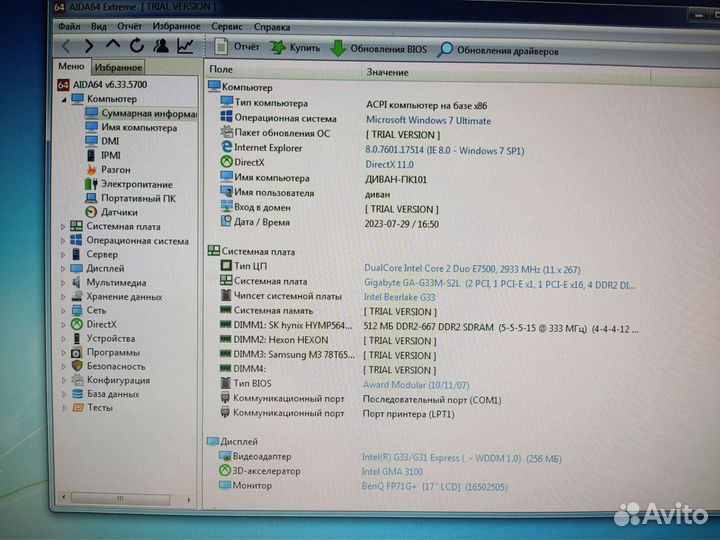Open the Отчёт menu
720x540 pixels.
(x=129, y=27)
